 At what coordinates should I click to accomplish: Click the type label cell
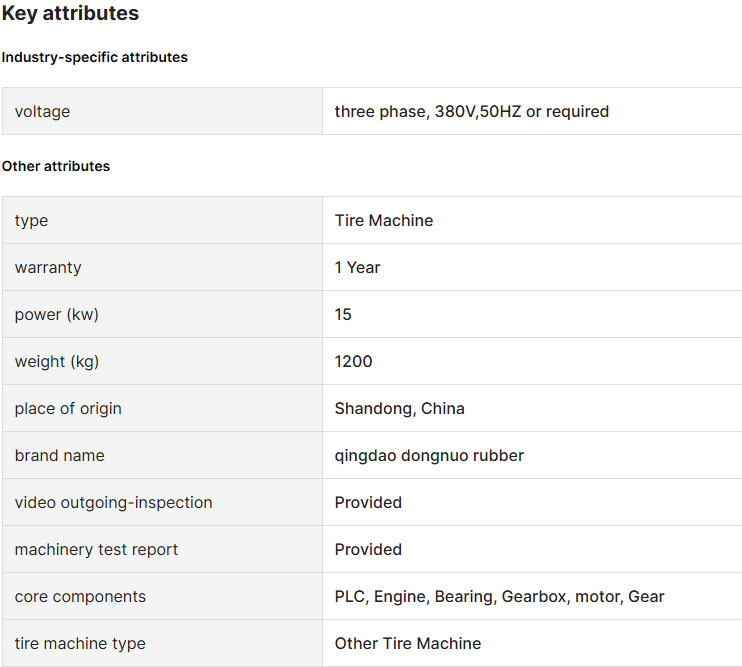tap(162, 220)
